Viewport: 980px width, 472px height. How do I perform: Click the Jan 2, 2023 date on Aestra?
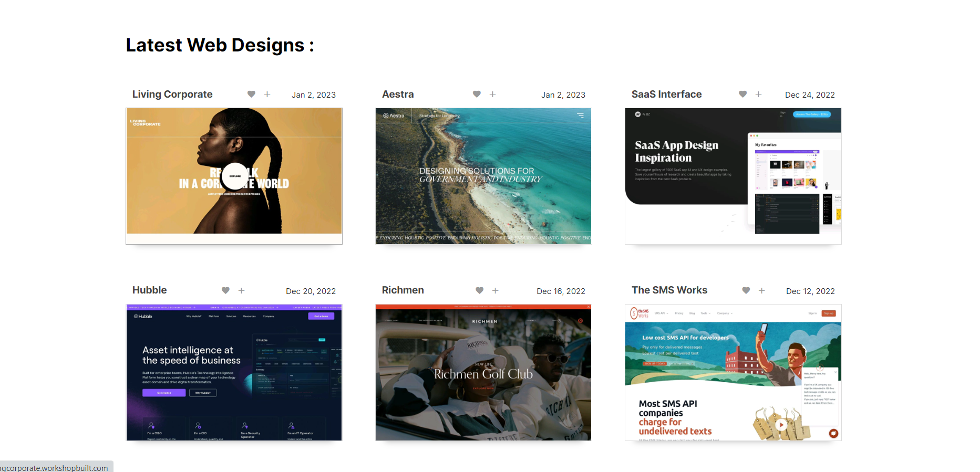pos(563,95)
